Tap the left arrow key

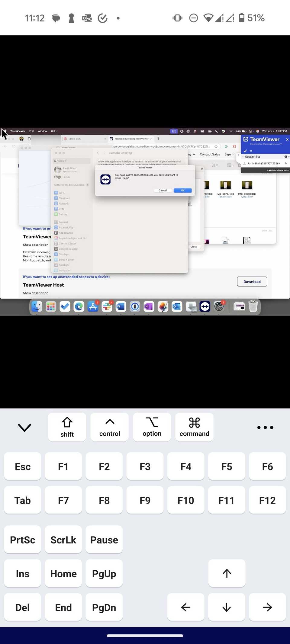[x=185, y=607]
